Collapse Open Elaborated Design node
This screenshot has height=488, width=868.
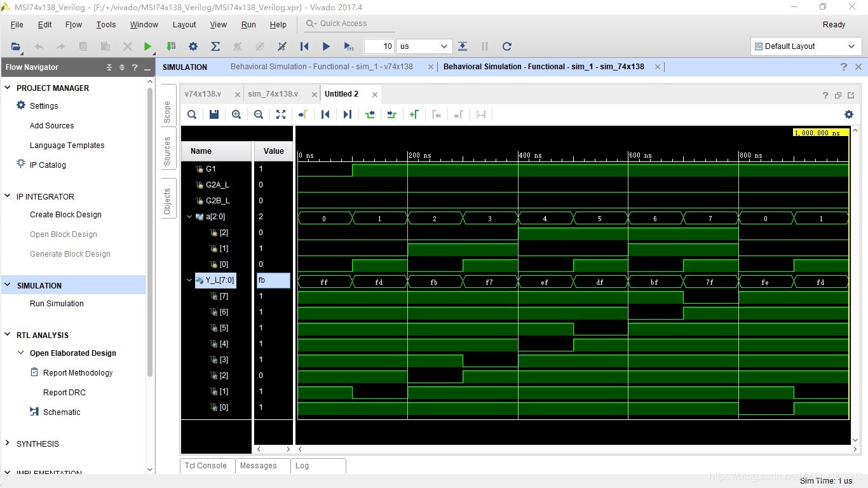[21, 353]
